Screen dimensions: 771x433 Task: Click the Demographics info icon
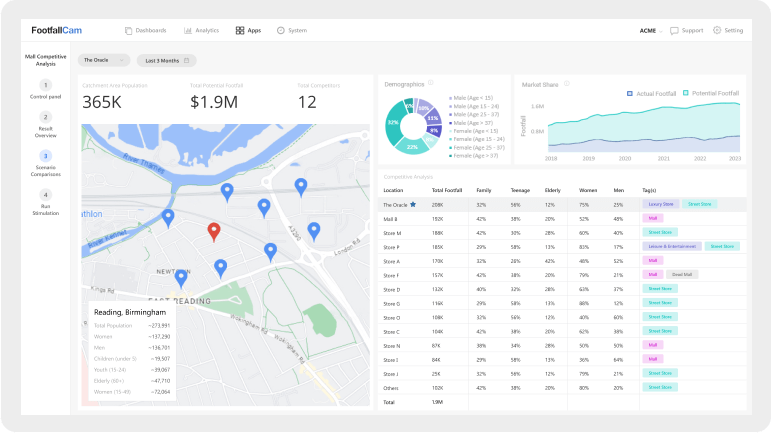(x=431, y=83)
